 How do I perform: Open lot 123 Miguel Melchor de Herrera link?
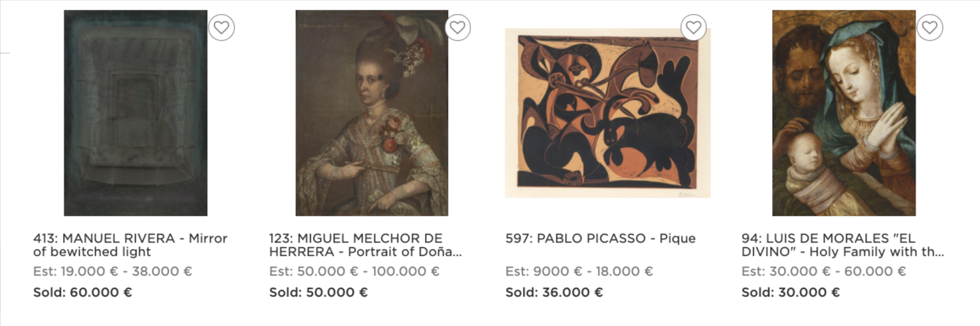pos(365,245)
